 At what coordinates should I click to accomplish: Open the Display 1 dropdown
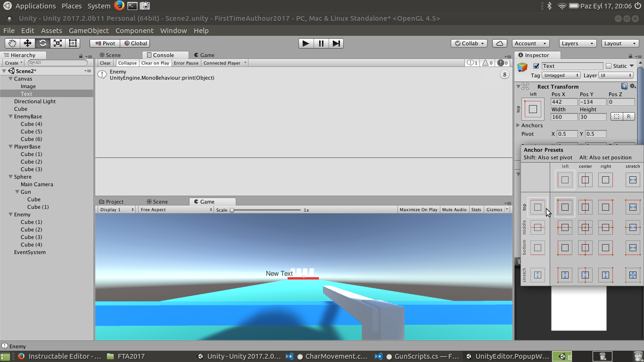(117, 209)
